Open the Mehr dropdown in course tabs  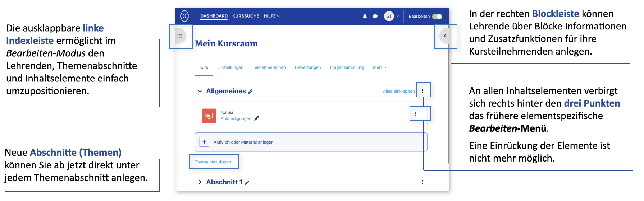[379, 67]
